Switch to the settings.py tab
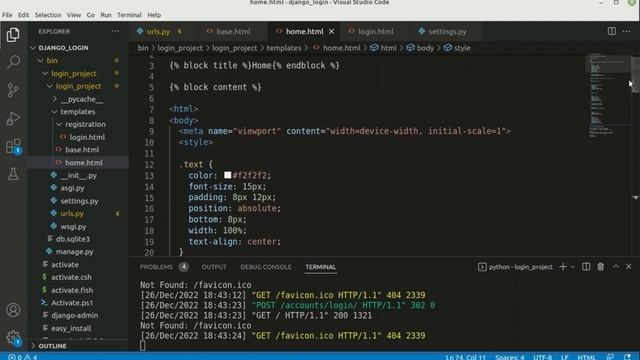Image resolution: width=640 pixels, height=360 pixels. point(447,31)
